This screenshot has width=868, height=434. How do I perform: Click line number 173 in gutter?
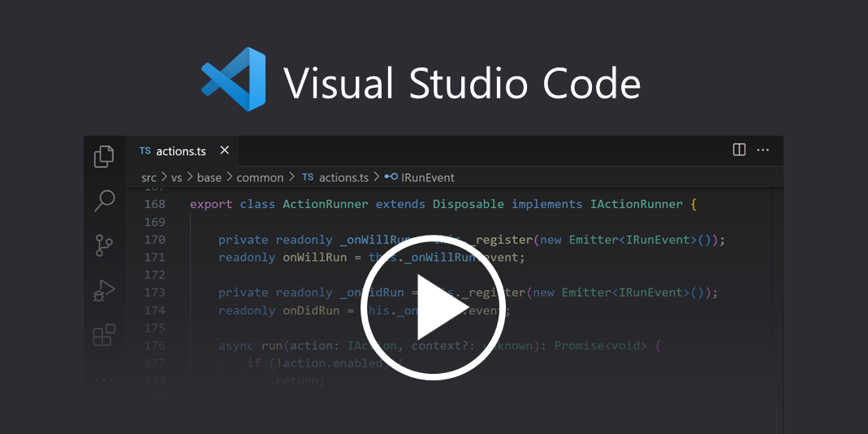155,293
